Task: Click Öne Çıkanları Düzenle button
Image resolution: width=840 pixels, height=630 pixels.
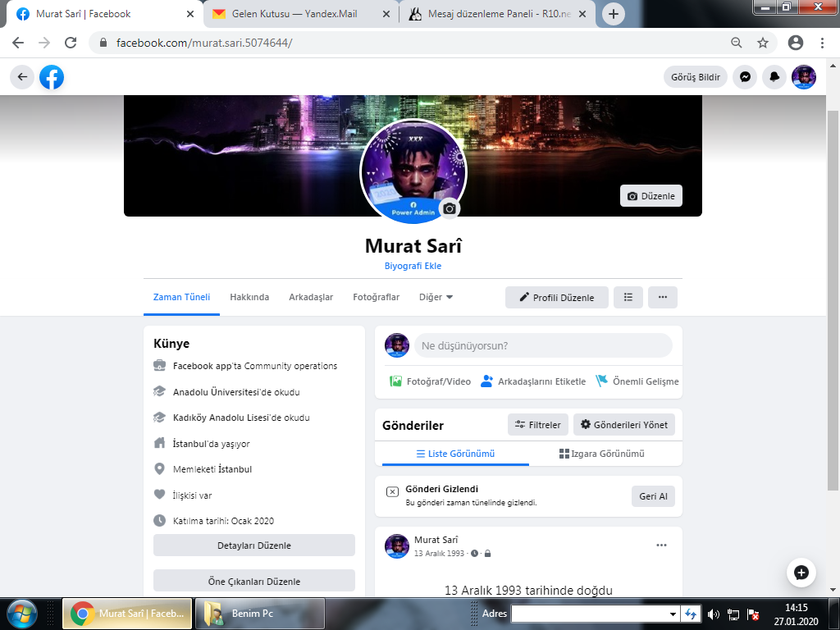Action: tap(254, 581)
